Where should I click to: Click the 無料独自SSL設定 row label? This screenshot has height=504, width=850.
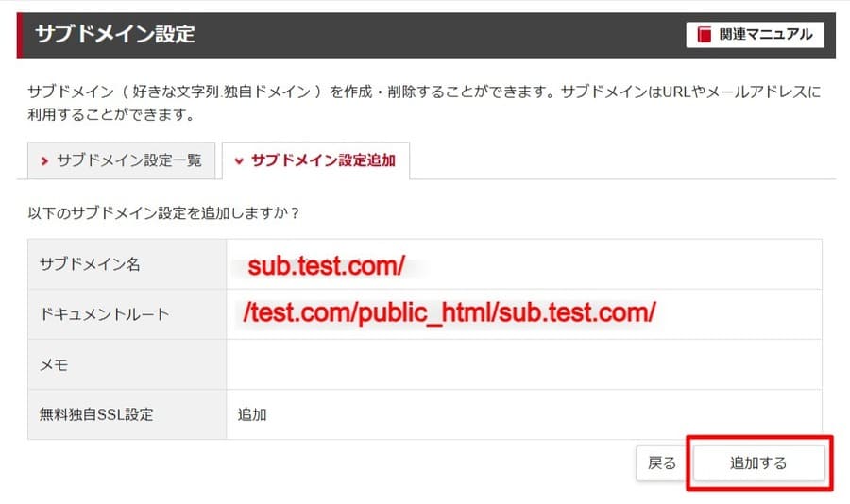tap(95, 414)
